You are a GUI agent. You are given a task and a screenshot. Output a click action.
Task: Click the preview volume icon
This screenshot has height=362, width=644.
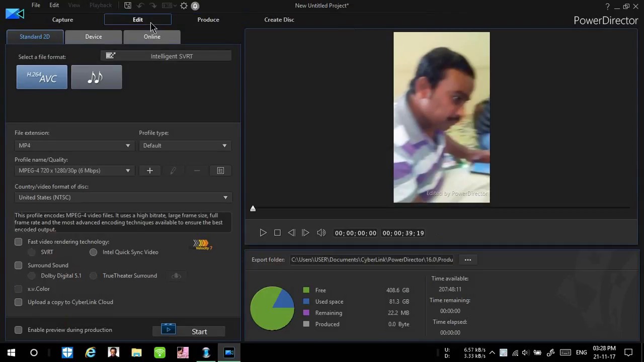click(321, 233)
